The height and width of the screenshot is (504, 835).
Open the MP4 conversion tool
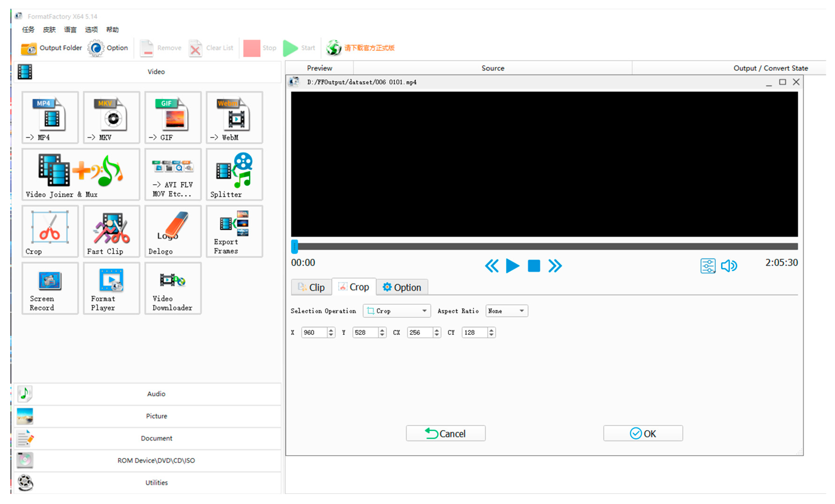(50, 117)
